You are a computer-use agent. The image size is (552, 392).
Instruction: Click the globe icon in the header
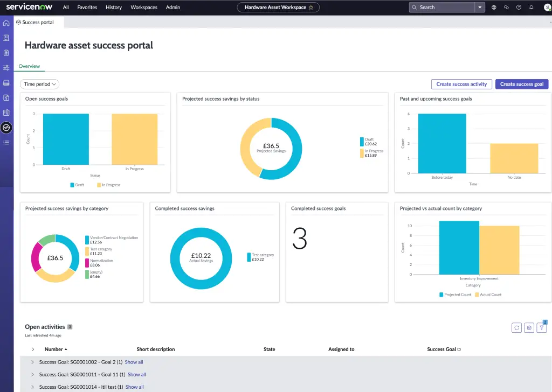pyautogui.click(x=494, y=7)
